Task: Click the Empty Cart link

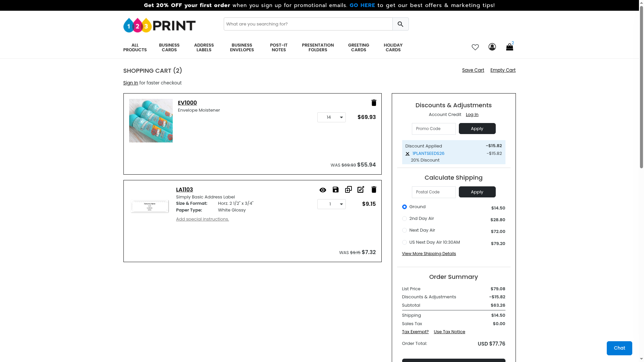Action: 502,70
